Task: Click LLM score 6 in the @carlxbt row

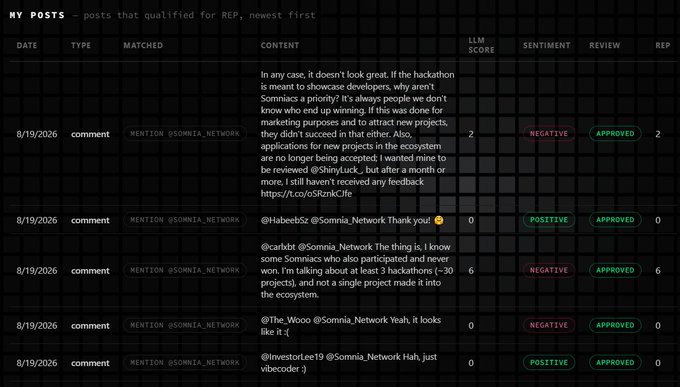Action: [x=471, y=271]
